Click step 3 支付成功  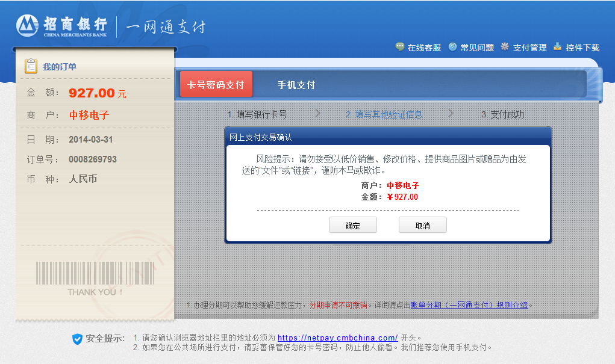point(503,114)
